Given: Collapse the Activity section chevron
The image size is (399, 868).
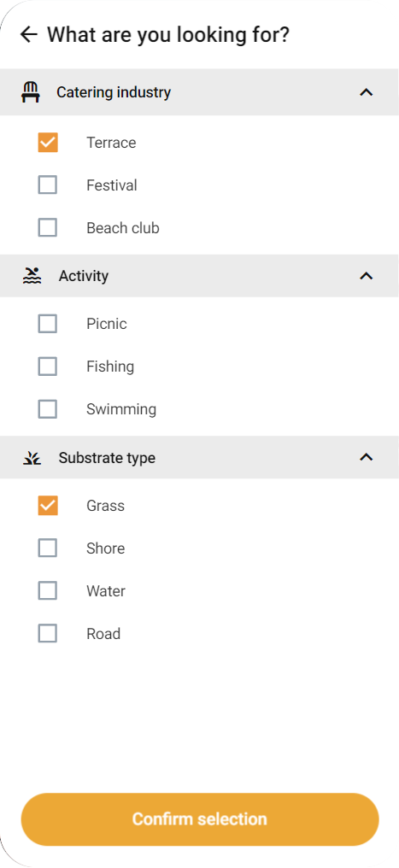Looking at the screenshot, I should (x=367, y=276).
